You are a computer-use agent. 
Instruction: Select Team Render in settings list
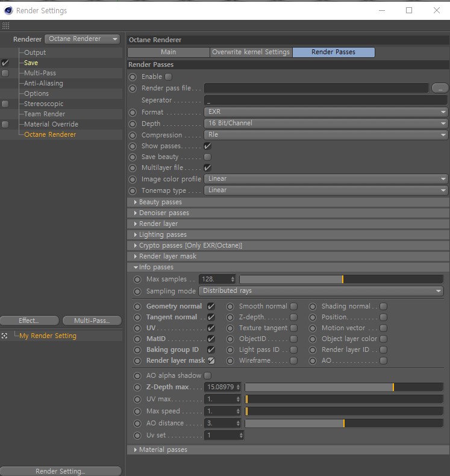tap(45, 114)
